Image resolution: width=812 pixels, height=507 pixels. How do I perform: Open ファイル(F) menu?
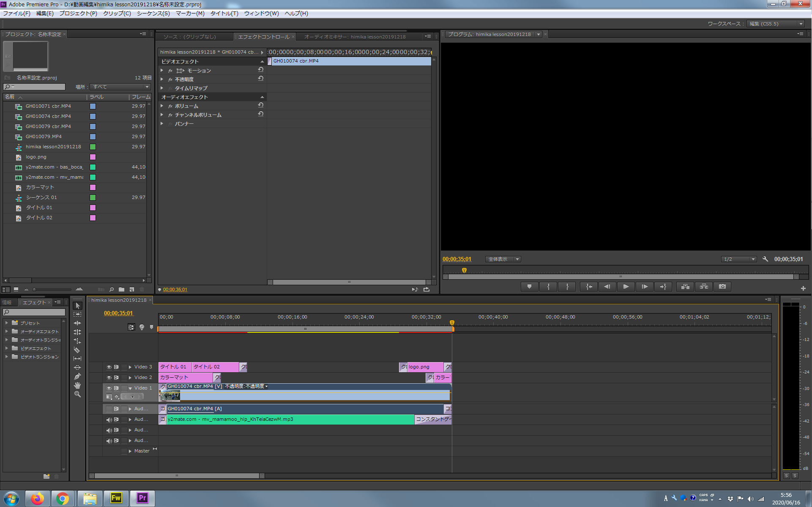tap(17, 14)
